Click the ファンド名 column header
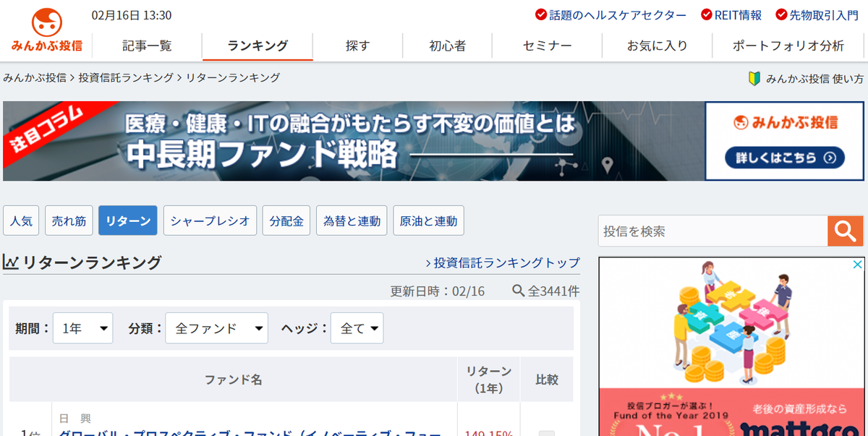The width and height of the screenshot is (868, 436). click(233, 380)
